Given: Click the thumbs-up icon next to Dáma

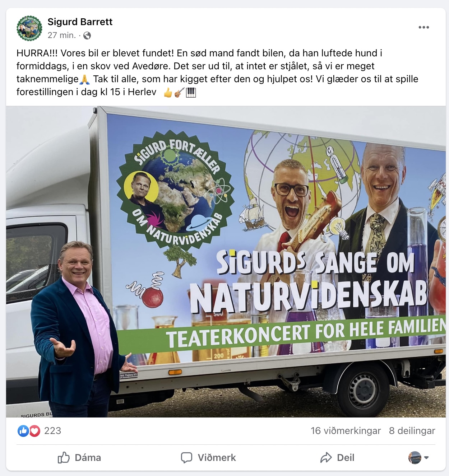Looking at the screenshot, I should point(64,457).
